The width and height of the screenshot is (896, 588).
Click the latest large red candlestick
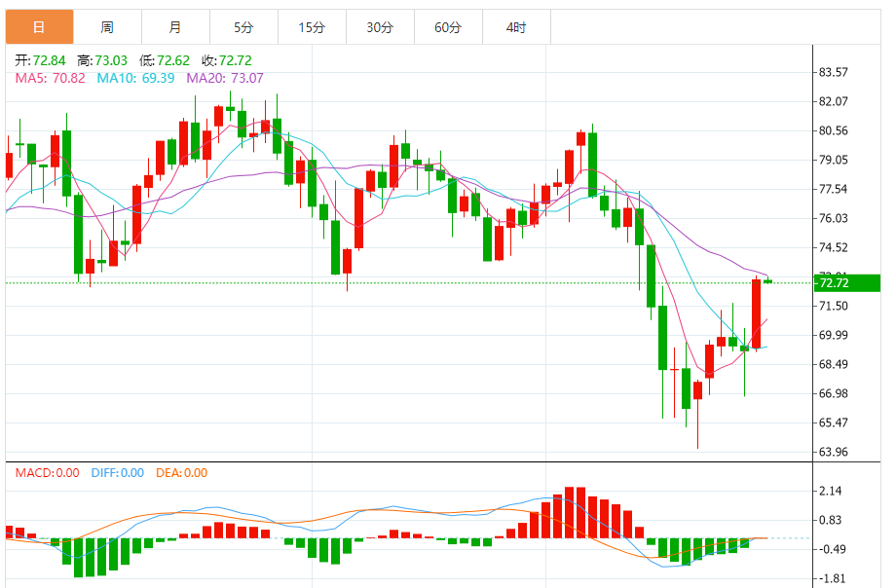point(756,313)
